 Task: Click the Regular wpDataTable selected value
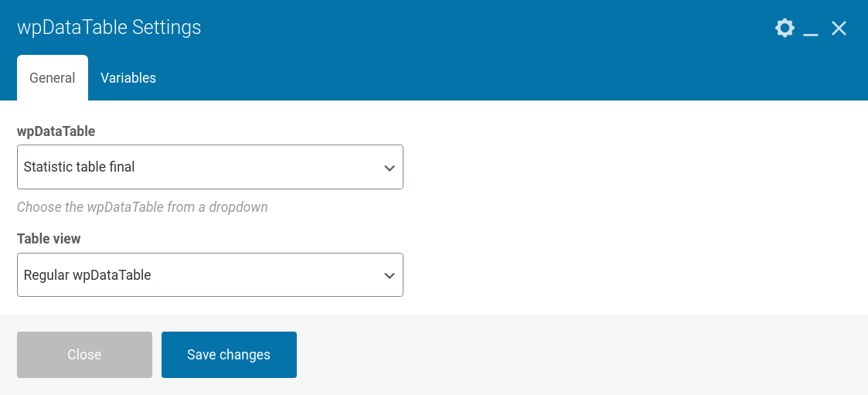(x=87, y=274)
